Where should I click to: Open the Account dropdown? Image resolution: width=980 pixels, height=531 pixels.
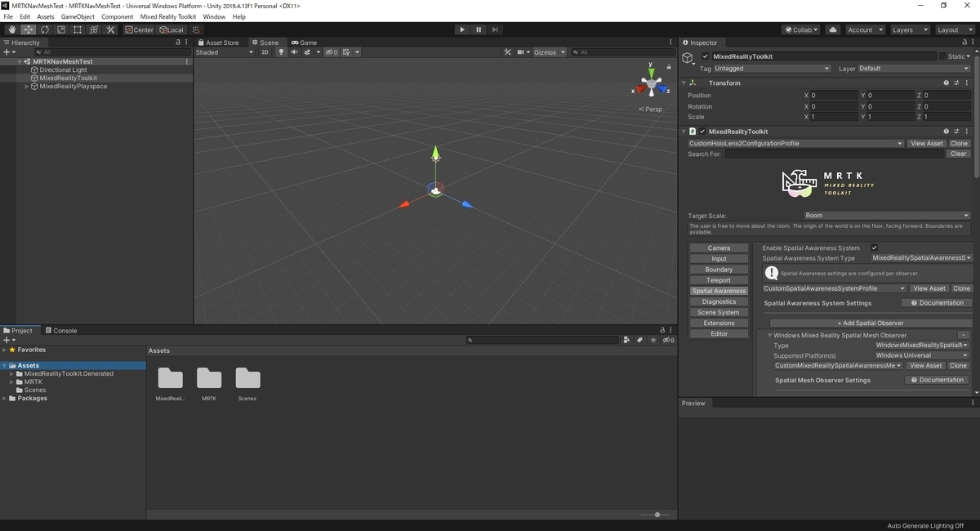click(x=865, y=29)
